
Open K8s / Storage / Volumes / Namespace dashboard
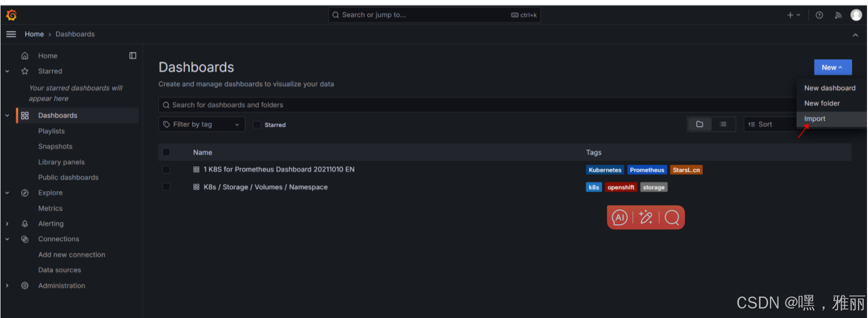pyautogui.click(x=265, y=187)
